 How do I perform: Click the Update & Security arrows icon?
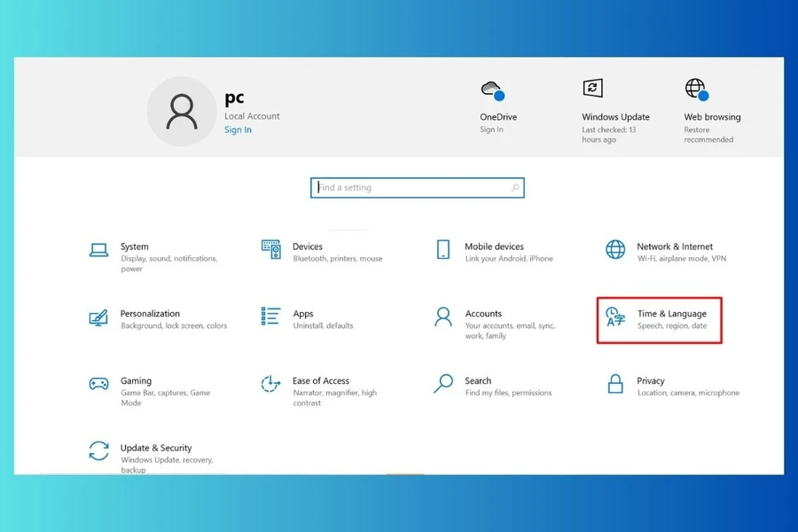98,451
